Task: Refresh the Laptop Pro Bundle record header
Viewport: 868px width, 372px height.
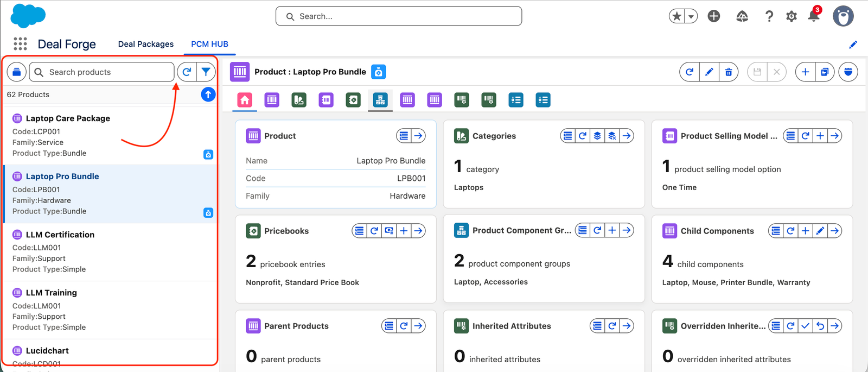Action: [690, 72]
